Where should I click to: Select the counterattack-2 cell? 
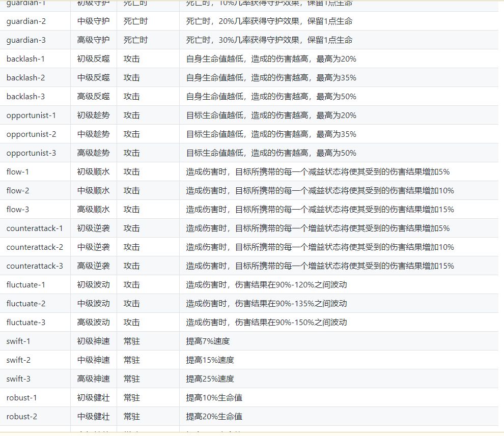(x=35, y=247)
